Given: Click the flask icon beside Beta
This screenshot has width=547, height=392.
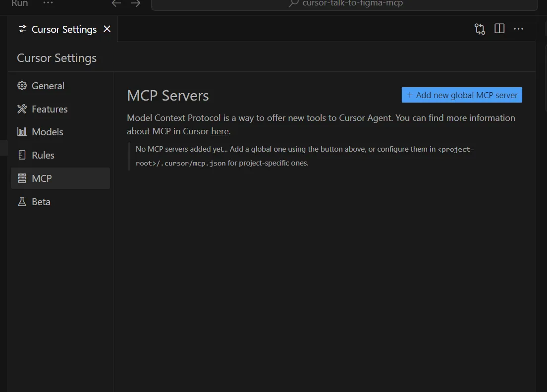Looking at the screenshot, I should [22, 201].
